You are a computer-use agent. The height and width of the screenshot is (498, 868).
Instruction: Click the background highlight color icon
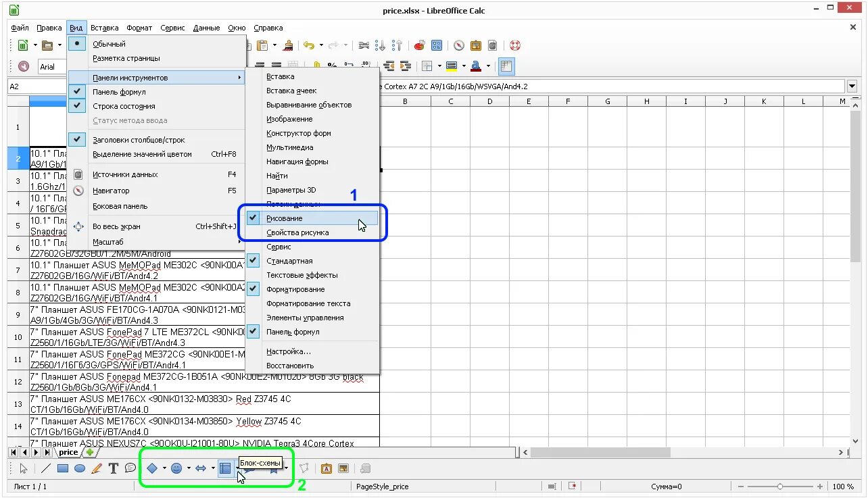point(452,66)
